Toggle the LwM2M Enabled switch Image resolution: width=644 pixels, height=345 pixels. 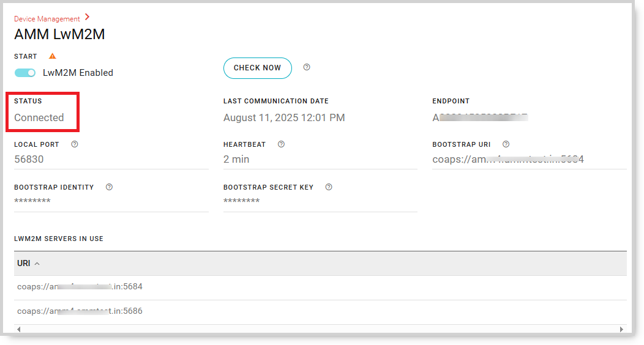[25, 73]
